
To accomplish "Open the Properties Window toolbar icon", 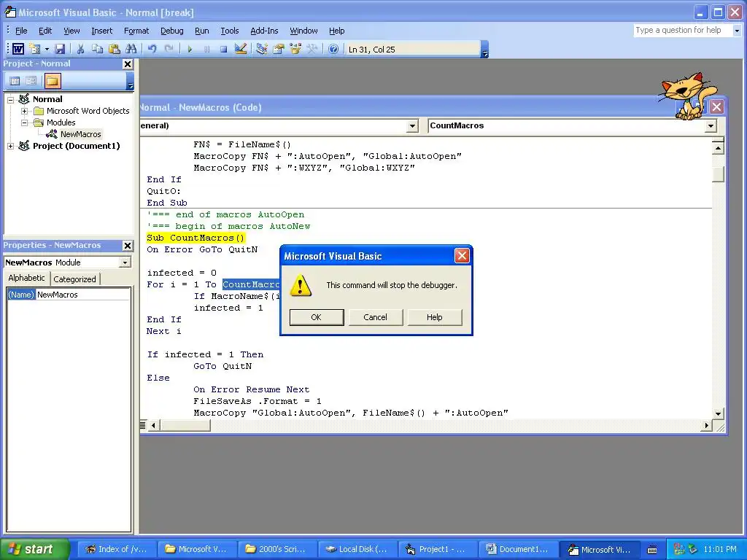I will coord(278,49).
